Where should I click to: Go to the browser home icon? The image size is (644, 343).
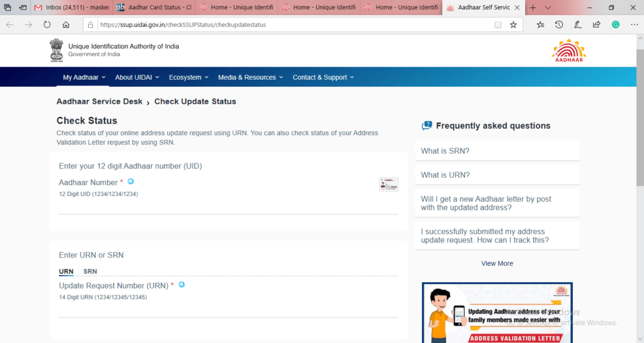click(x=65, y=25)
